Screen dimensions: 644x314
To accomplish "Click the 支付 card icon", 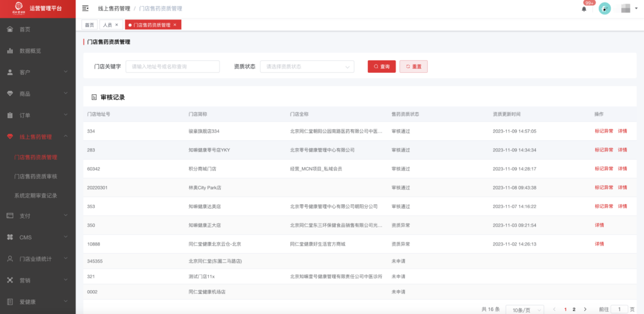I will click(10, 215).
